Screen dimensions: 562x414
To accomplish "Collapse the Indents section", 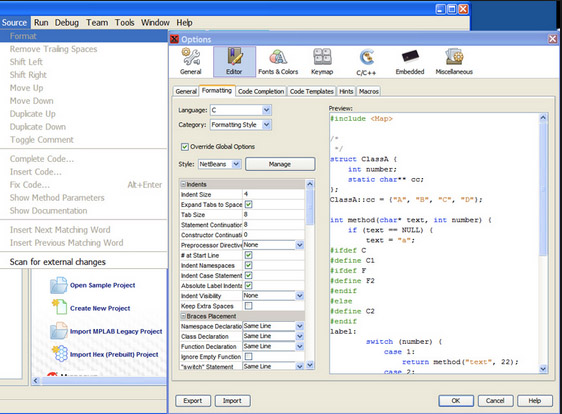I will pos(183,184).
